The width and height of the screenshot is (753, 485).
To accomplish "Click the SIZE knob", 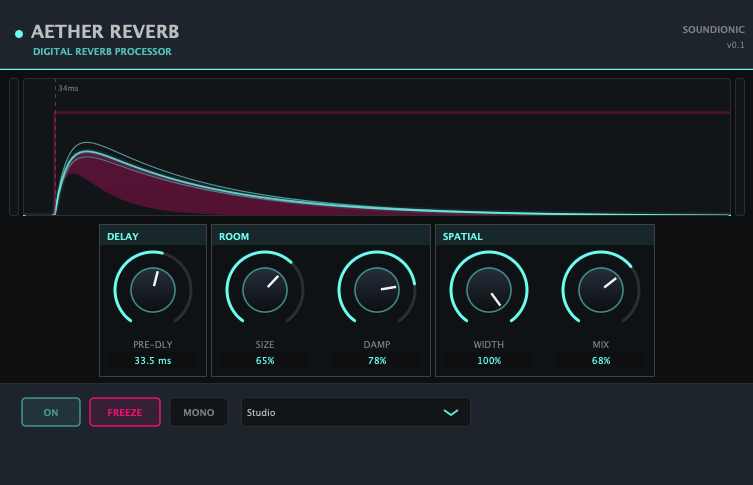I will [x=265, y=290].
